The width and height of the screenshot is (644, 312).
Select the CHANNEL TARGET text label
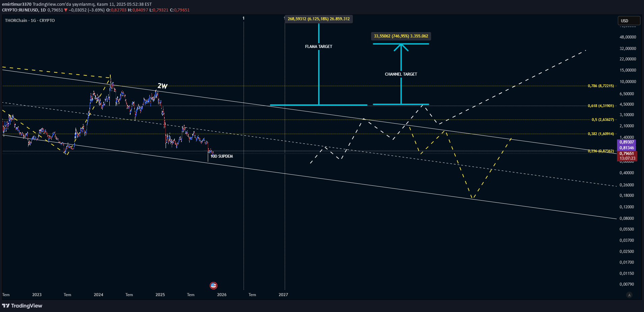point(401,74)
